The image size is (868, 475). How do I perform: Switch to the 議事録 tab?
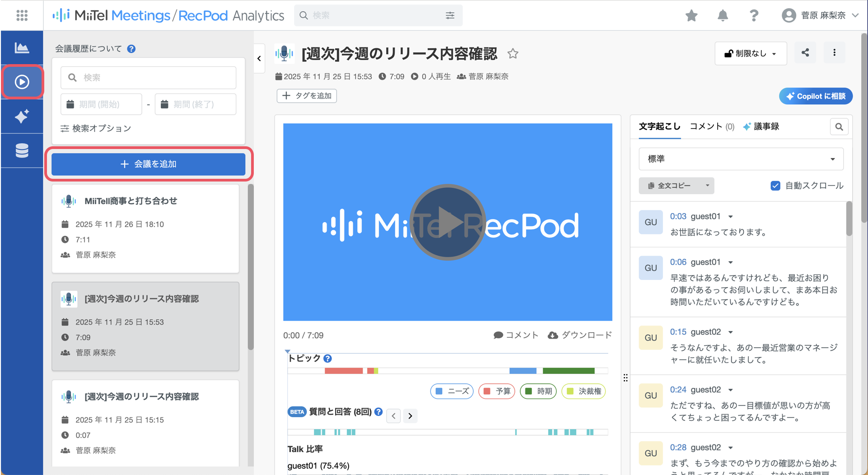[761, 126]
